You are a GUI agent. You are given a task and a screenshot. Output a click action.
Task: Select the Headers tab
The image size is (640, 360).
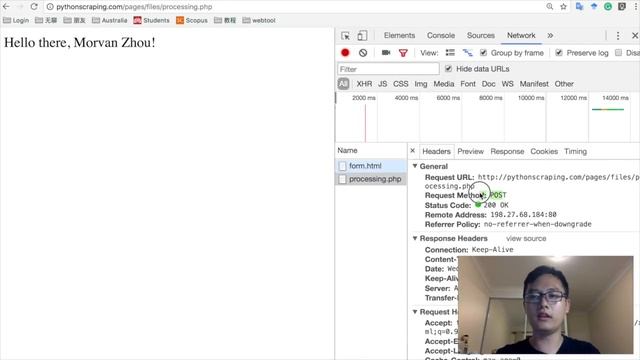tap(436, 151)
